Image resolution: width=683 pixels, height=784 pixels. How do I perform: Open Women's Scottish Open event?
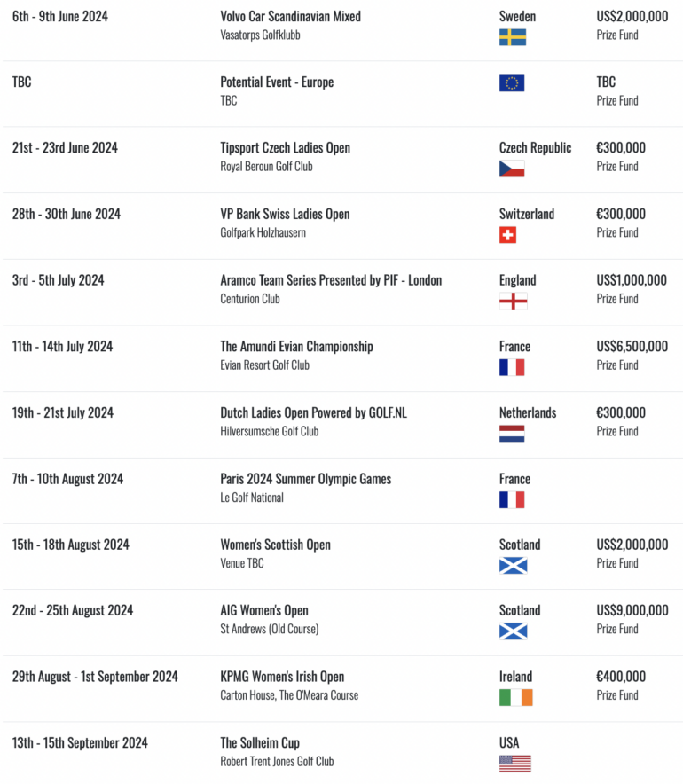tap(276, 545)
